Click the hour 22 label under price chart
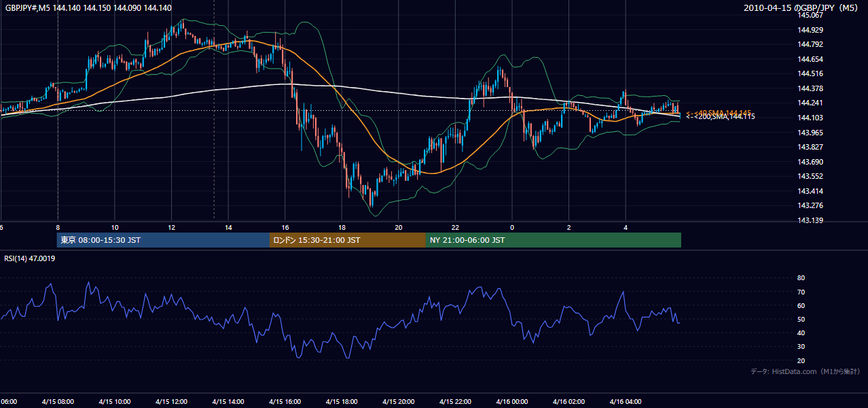 click(456, 228)
